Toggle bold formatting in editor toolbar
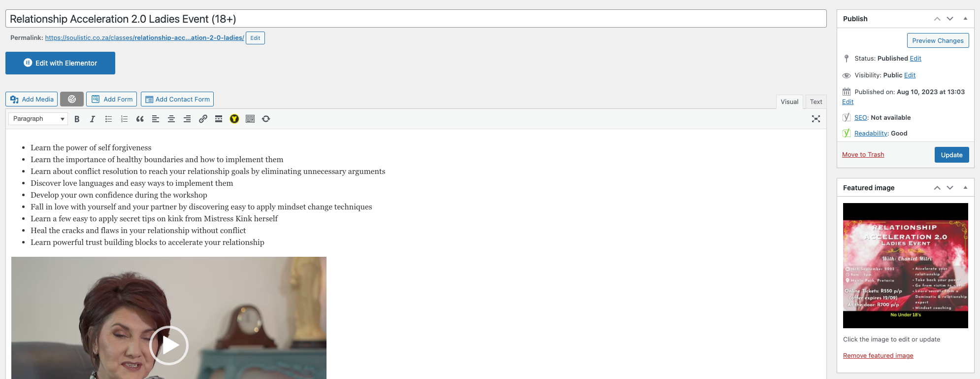The height and width of the screenshot is (379, 980). 77,119
